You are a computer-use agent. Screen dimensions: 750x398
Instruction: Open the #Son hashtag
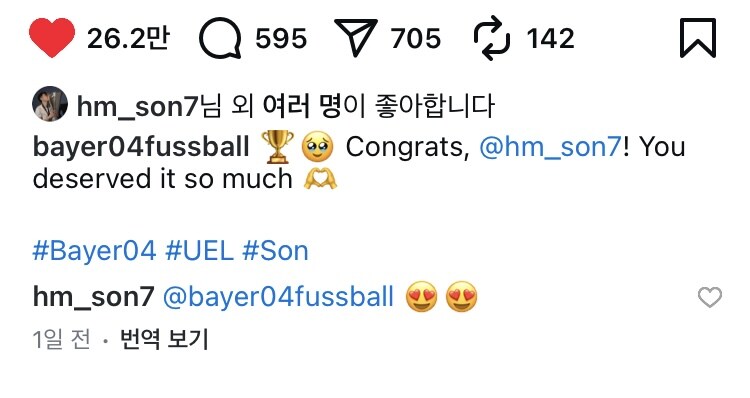coord(276,251)
